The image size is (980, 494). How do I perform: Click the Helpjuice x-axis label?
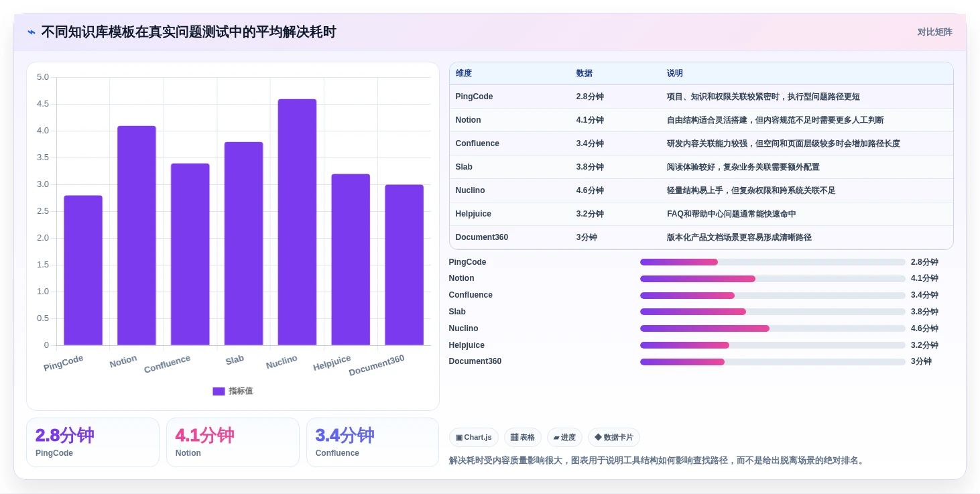(332, 363)
